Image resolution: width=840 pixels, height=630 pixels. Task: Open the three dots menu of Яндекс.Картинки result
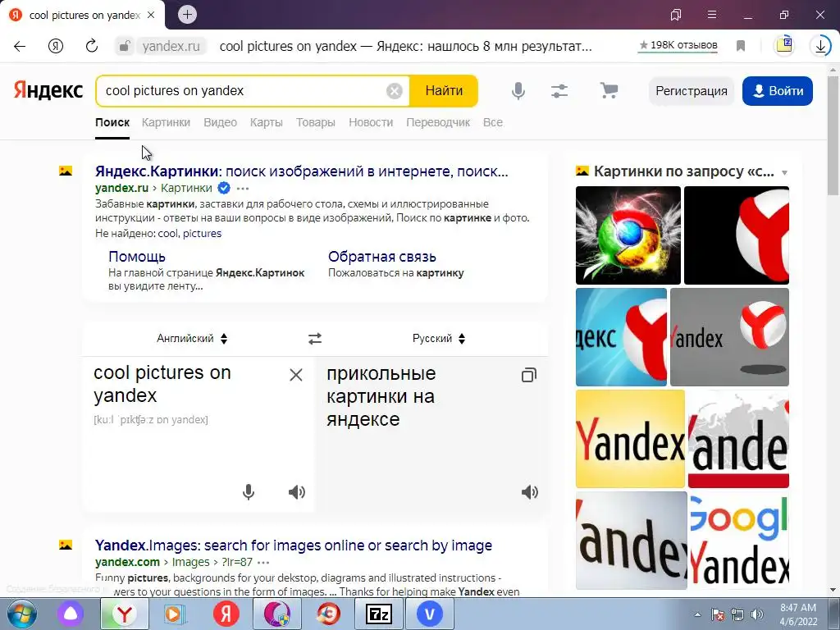[243, 188]
